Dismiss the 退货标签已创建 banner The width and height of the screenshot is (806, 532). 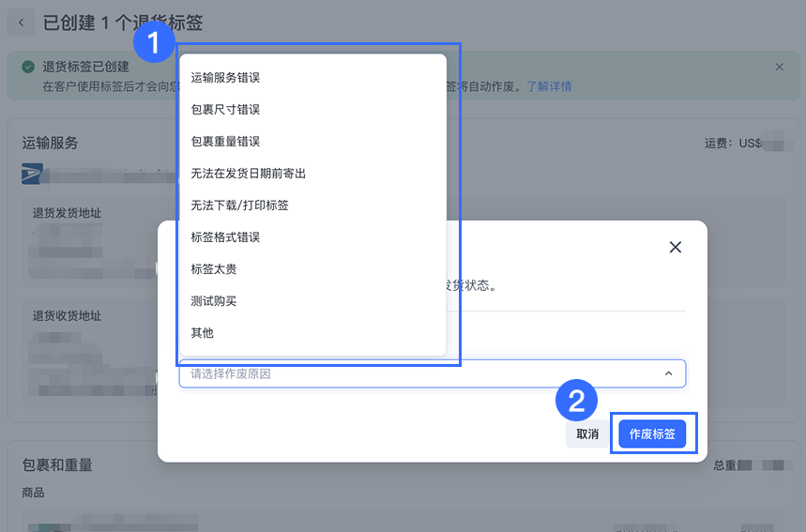pos(780,67)
